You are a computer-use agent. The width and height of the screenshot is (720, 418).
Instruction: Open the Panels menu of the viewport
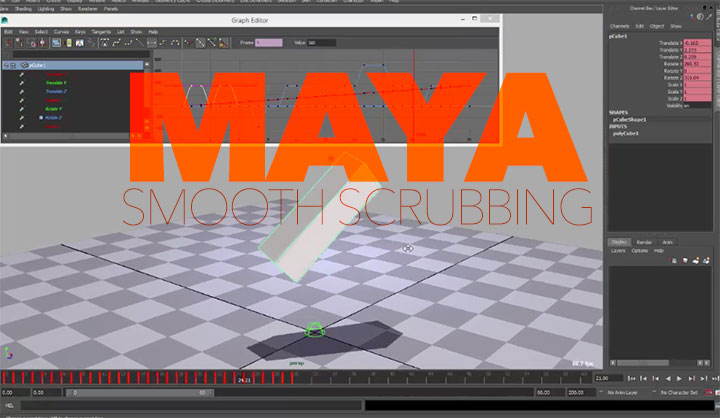click(111, 9)
